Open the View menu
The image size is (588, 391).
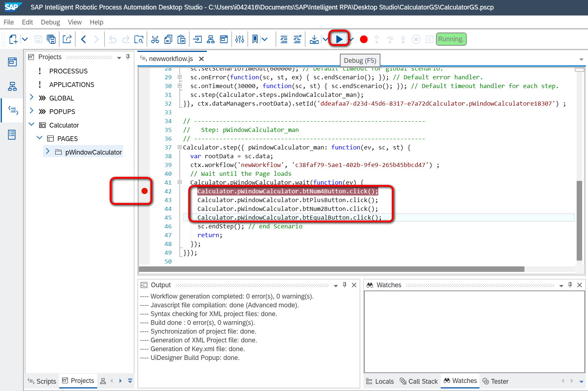(x=75, y=22)
